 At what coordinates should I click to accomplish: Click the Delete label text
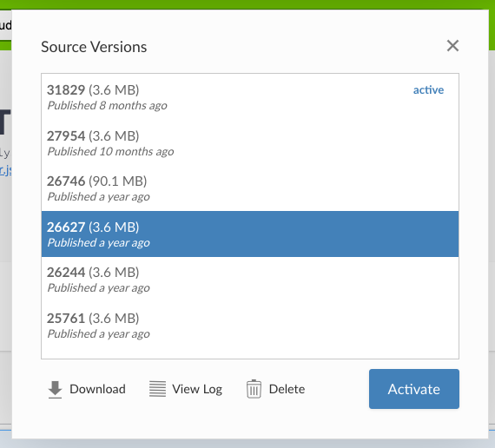click(287, 389)
